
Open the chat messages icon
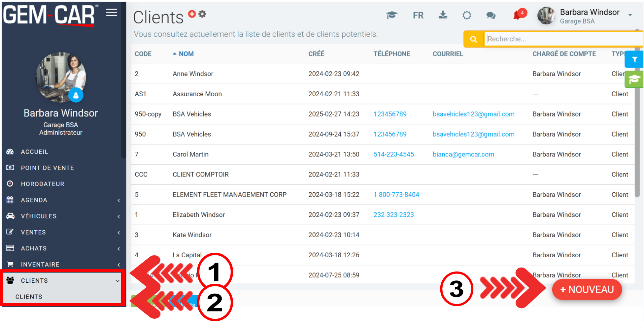coord(491,16)
